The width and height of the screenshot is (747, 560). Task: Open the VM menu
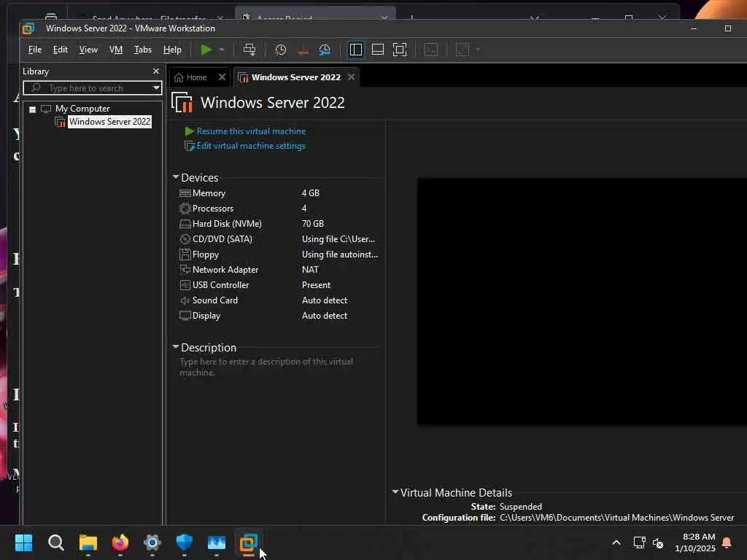(x=116, y=50)
